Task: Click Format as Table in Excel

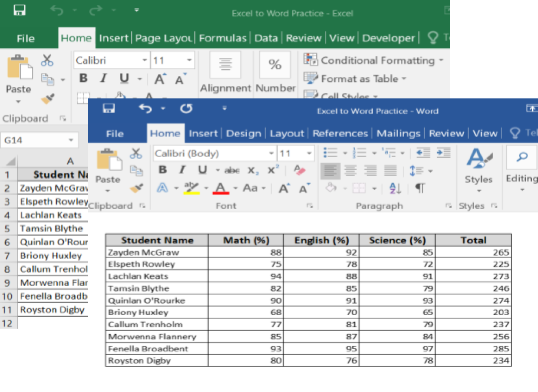Action: click(x=357, y=78)
